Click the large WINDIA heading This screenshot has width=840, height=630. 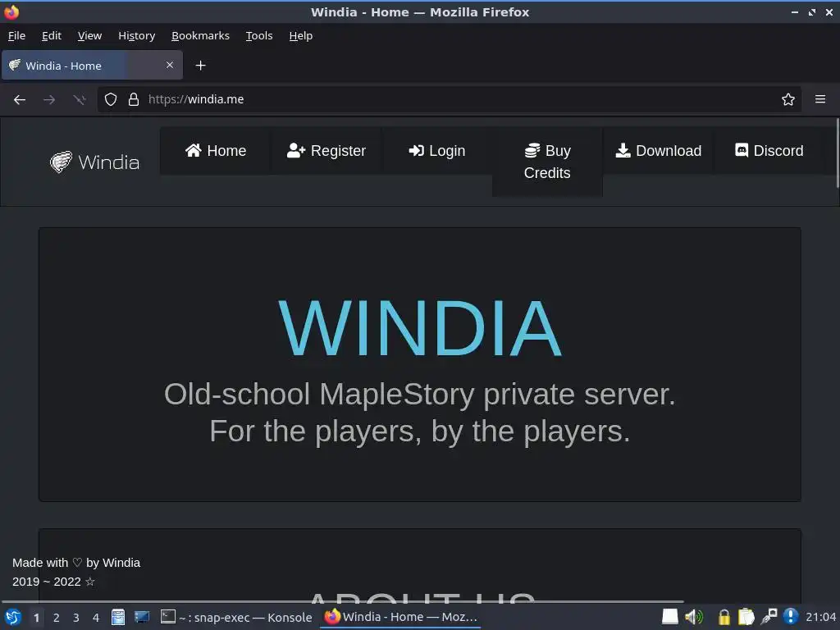point(419,328)
